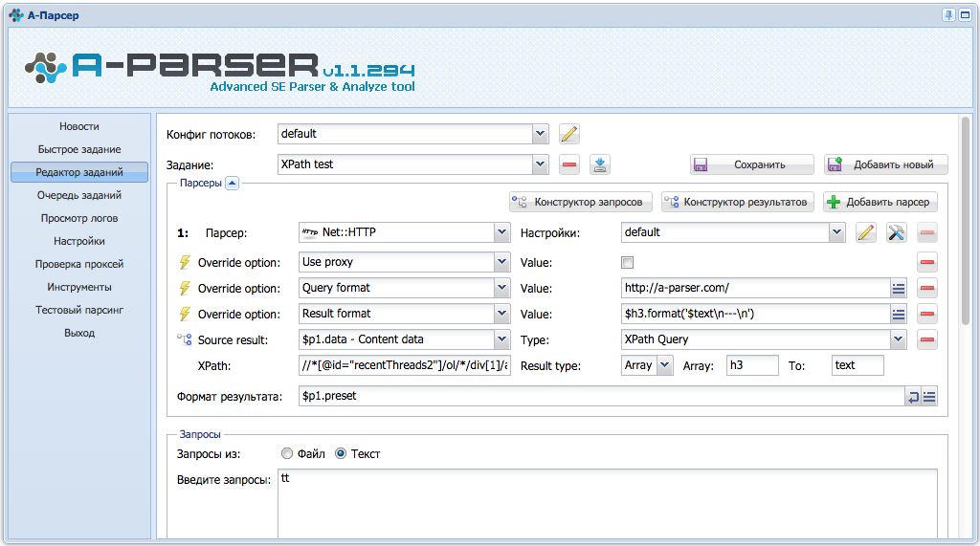Image resolution: width=980 pixels, height=546 pixels.
Task: Open Тестовый парсинг in the sidebar
Action: [79, 310]
